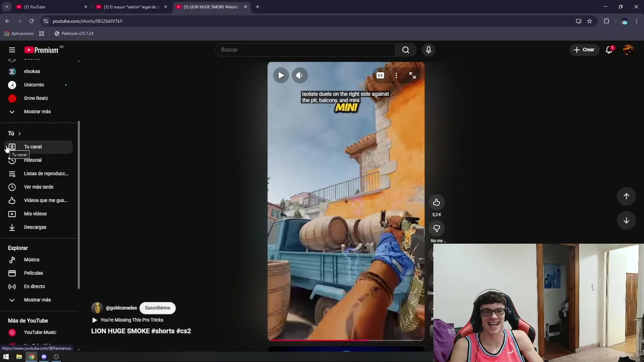
Task: Play the Shorts video
Action: click(x=281, y=75)
